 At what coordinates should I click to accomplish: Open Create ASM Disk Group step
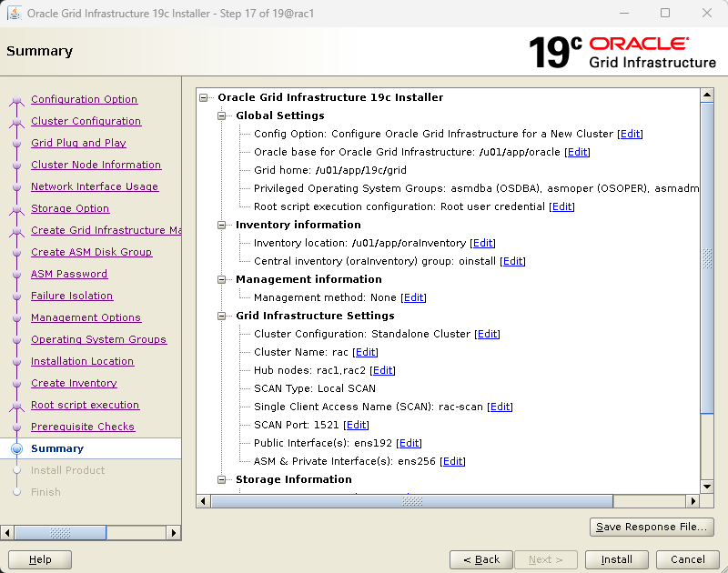(x=92, y=252)
